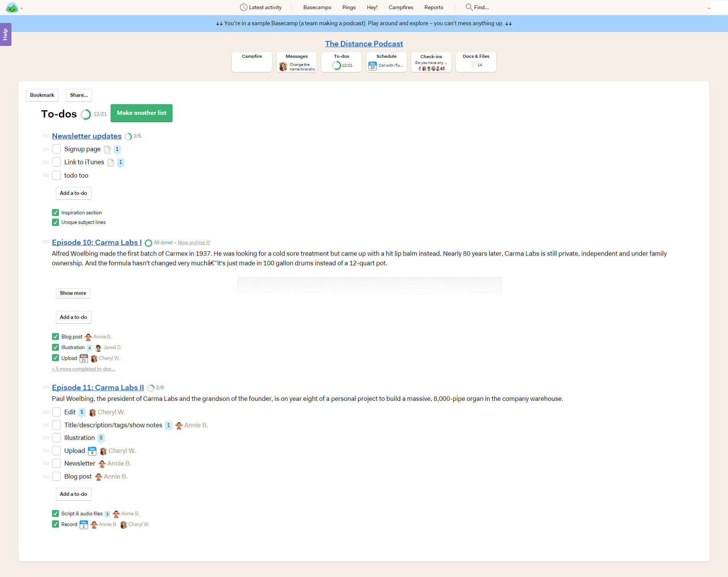The width and height of the screenshot is (728, 577).
Task: Open The Distance Podcast project link
Action: tap(364, 44)
